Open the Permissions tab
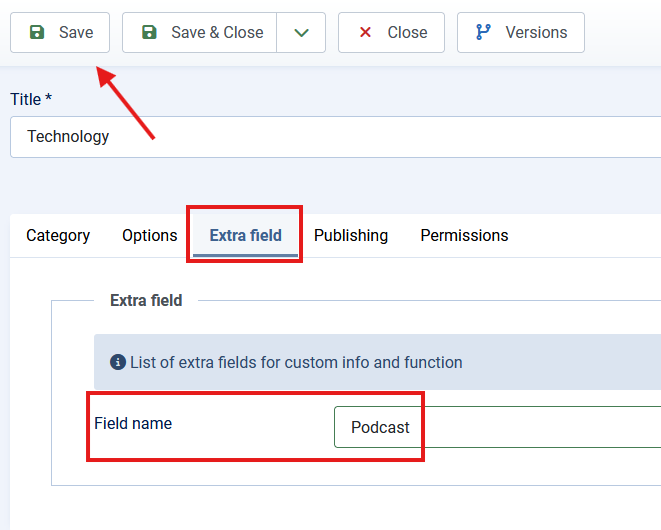 coord(464,236)
